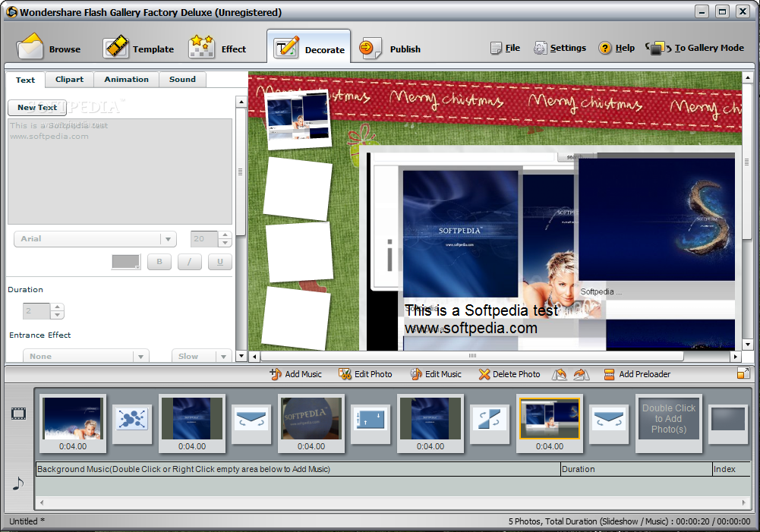Open the Effect step

(x=217, y=48)
